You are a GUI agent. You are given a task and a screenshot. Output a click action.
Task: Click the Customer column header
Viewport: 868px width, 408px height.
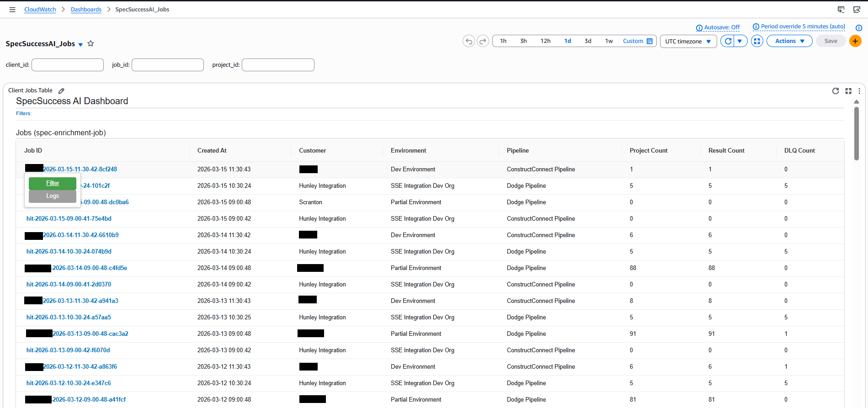click(313, 151)
